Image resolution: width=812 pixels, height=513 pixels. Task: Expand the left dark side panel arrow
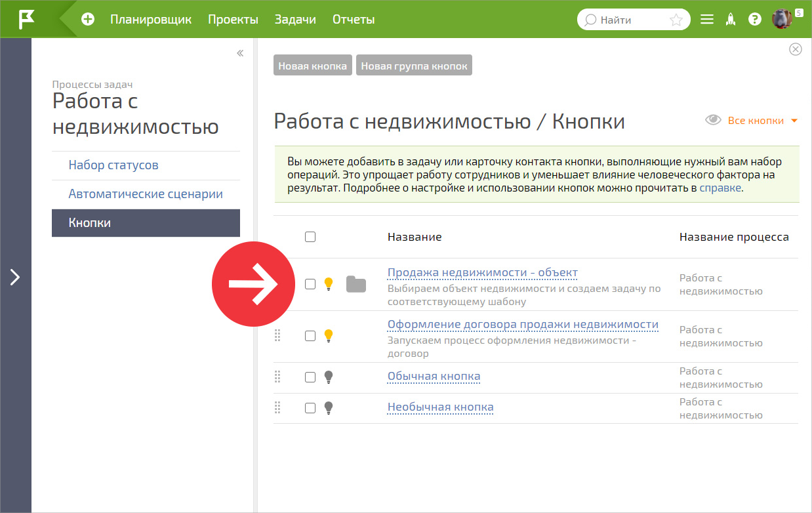point(15,277)
